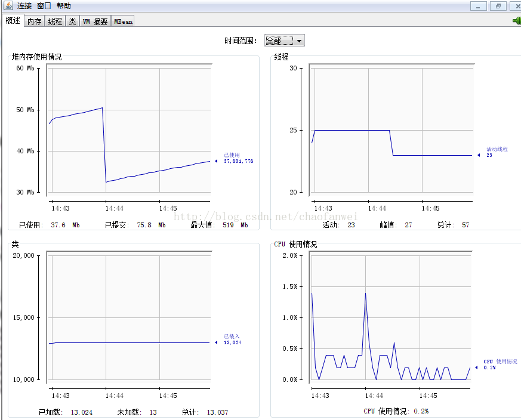Click inside the CPU 使用情况 chart
Image resolution: width=521 pixels, height=420 pixels.
391,317
